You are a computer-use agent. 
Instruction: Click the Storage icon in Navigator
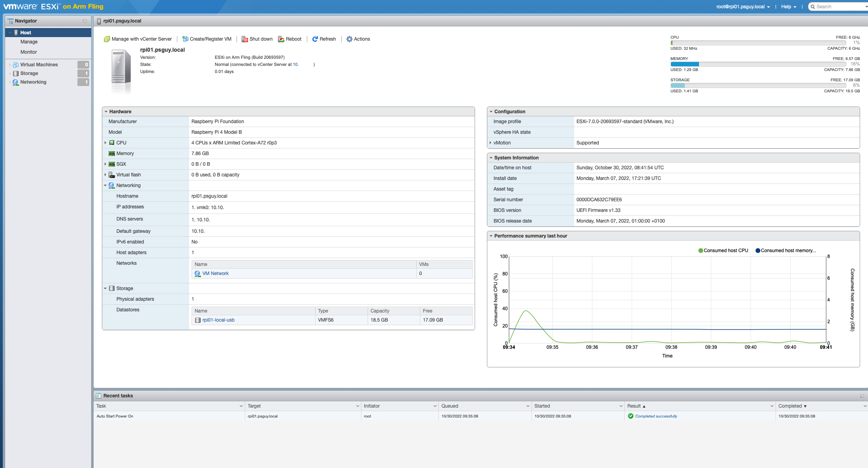pos(16,73)
